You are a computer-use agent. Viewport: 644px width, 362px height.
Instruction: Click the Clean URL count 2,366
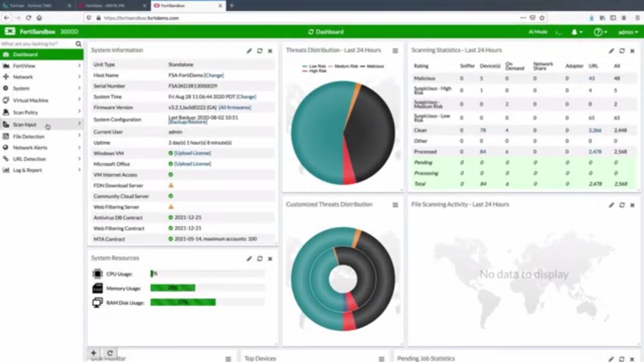click(595, 130)
